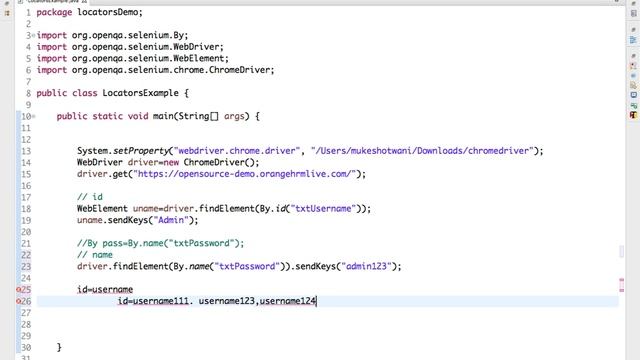Place cursor on empty line 28

(327, 324)
